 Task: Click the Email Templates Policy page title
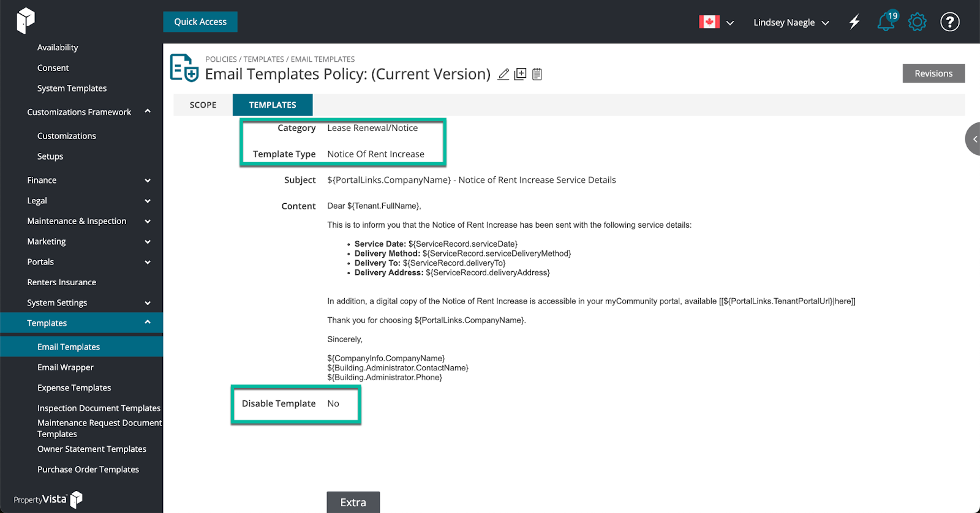coord(348,74)
